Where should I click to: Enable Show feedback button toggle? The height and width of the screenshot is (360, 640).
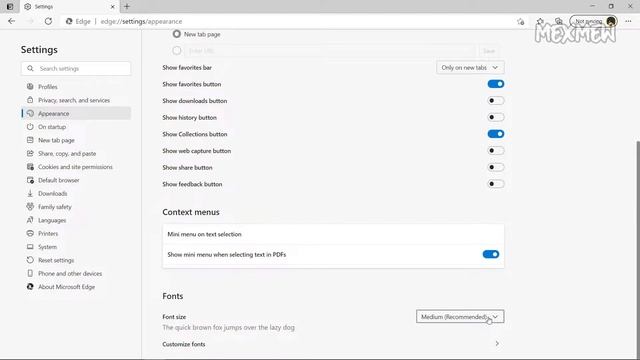click(496, 184)
